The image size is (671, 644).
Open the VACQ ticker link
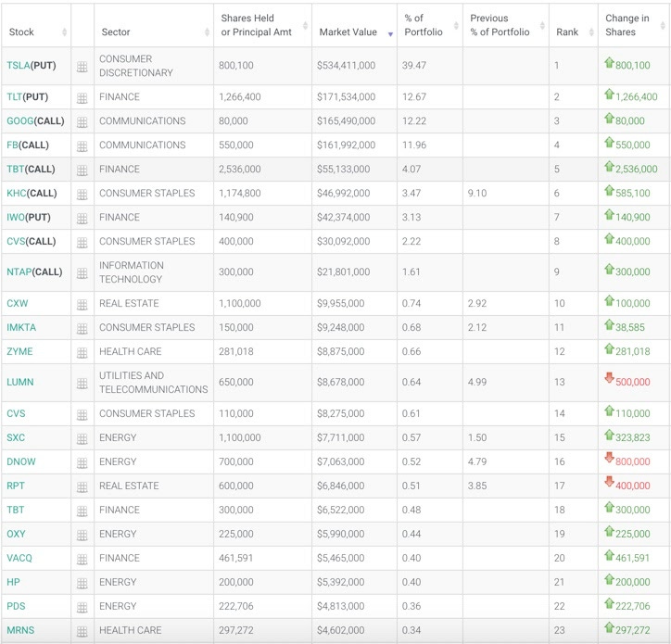click(x=19, y=558)
